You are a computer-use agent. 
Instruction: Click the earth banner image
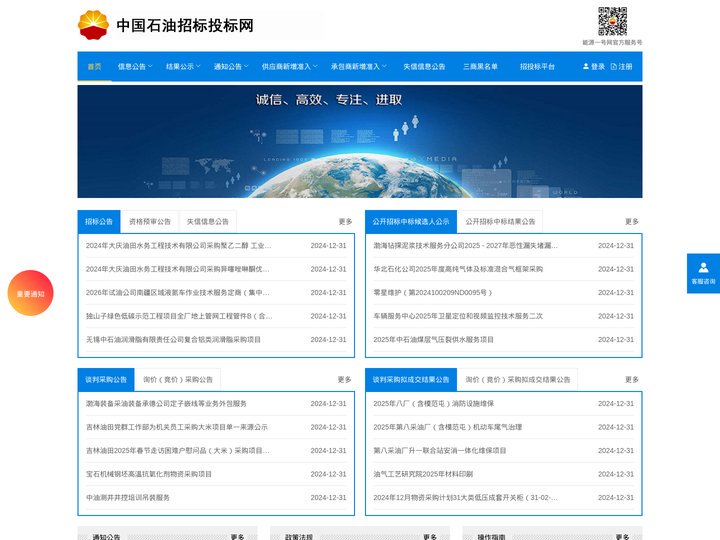(x=360, y=141)
